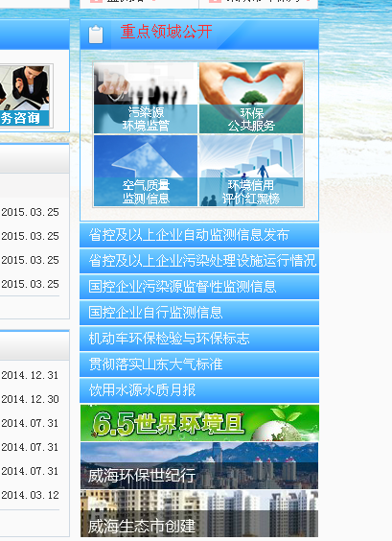Open 省控及以上企业自动监测信息发布 link
This screenshot has height=541, width=392.
tap(199, 235)
